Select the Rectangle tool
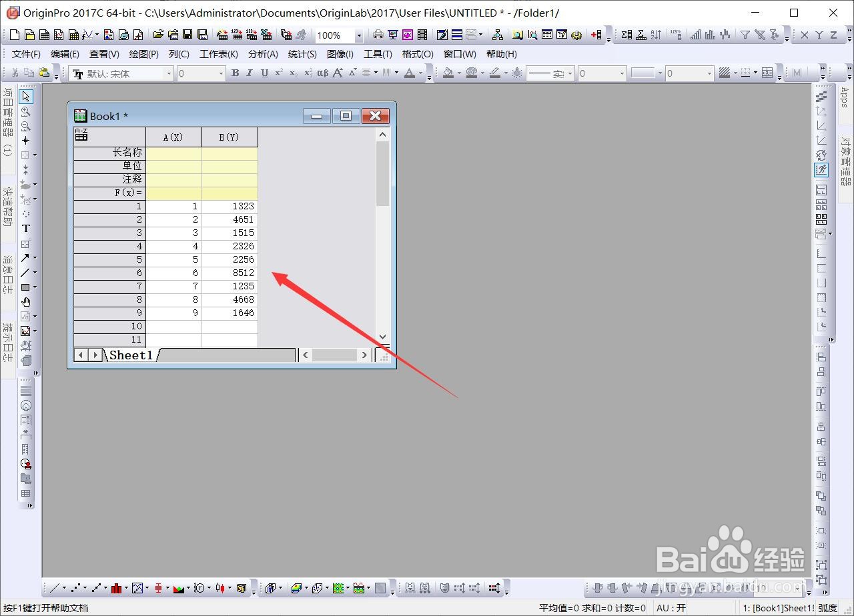Screen dimensions: 854x616 pos(25,287)
